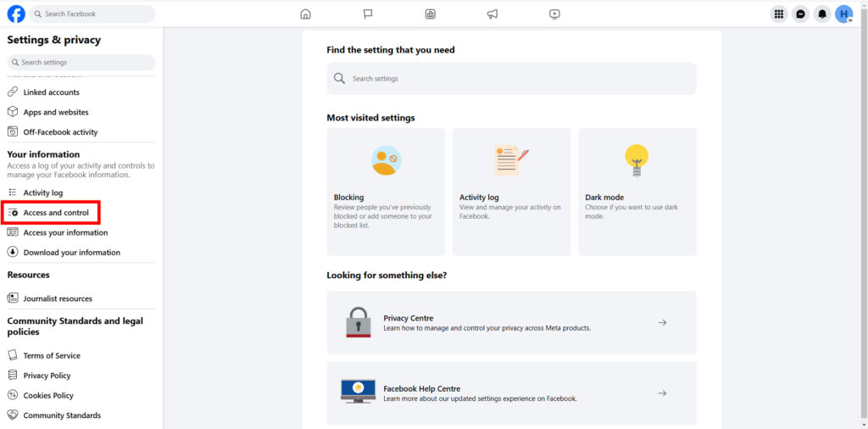The height and width of the screenshot is (429, 868).
Task: Open the megaphone Ad Centre icon
Action: 492,14
